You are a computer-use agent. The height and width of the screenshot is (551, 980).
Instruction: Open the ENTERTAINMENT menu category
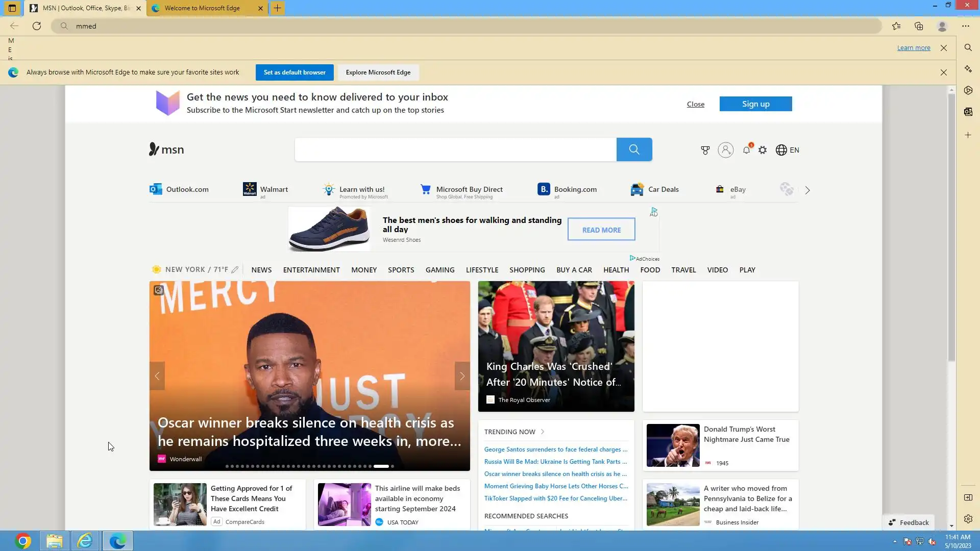click(311, 270)
